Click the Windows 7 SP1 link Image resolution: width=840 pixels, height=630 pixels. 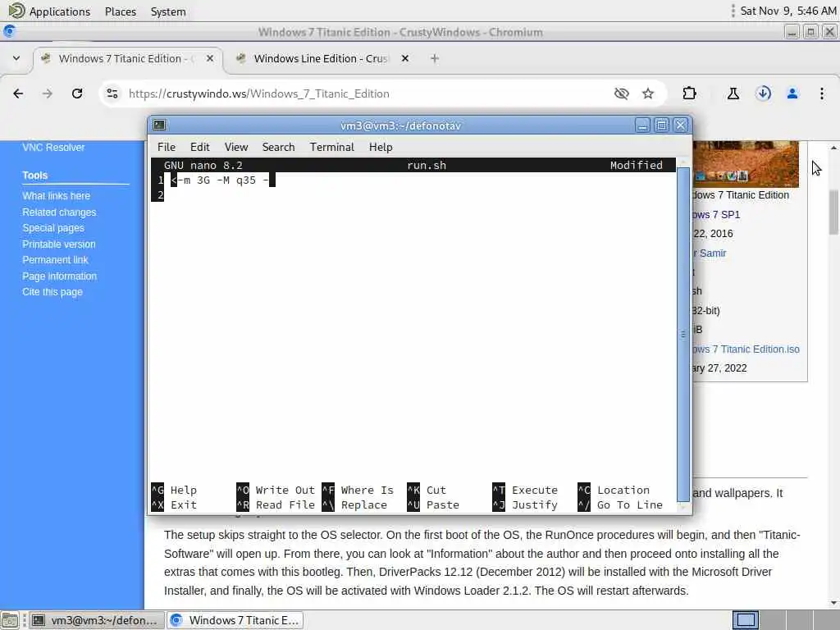tap(716, 215)
